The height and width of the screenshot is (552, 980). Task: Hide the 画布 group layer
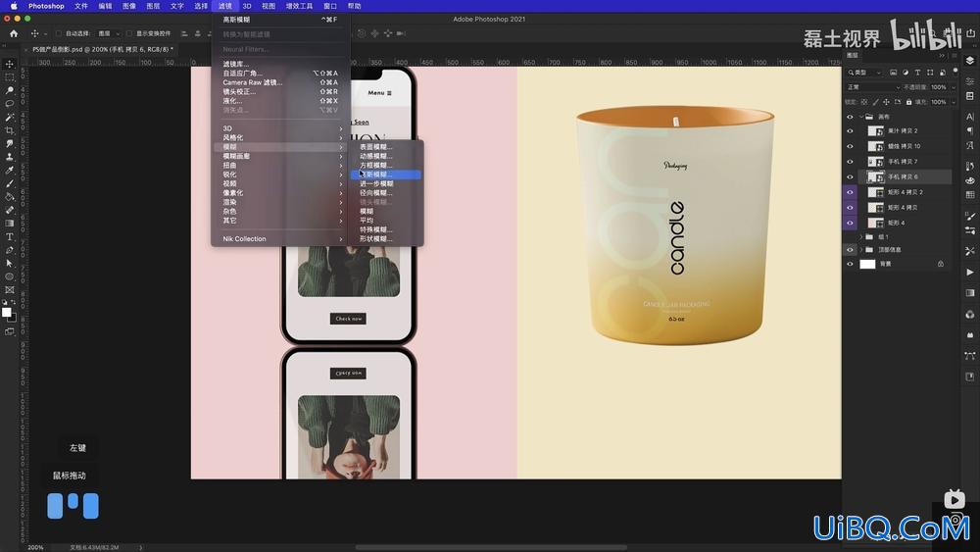(850, 117)
